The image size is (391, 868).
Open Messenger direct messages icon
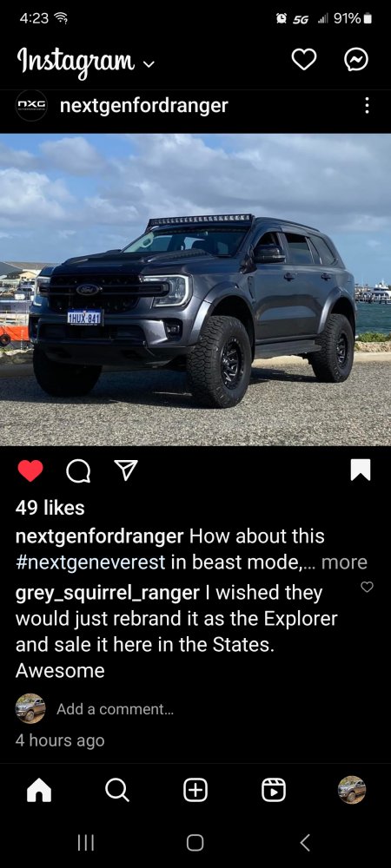[356, 59]
